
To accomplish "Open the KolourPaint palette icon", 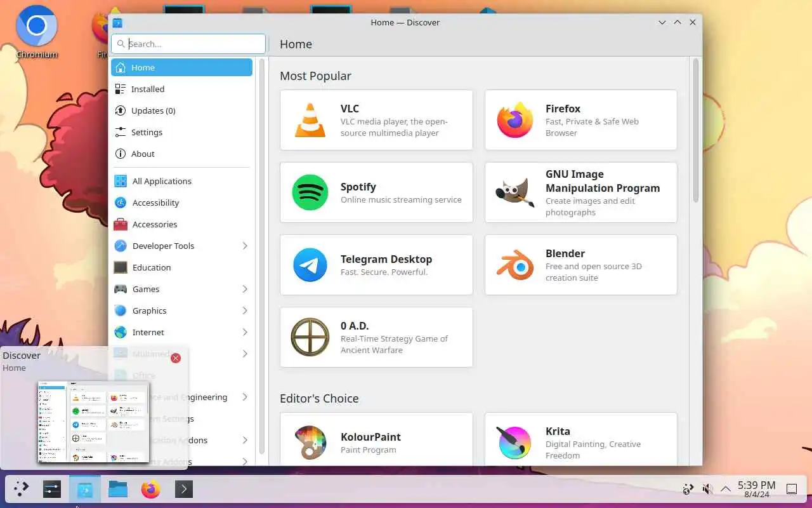I will pyautogui.click(x=310, y=443).
